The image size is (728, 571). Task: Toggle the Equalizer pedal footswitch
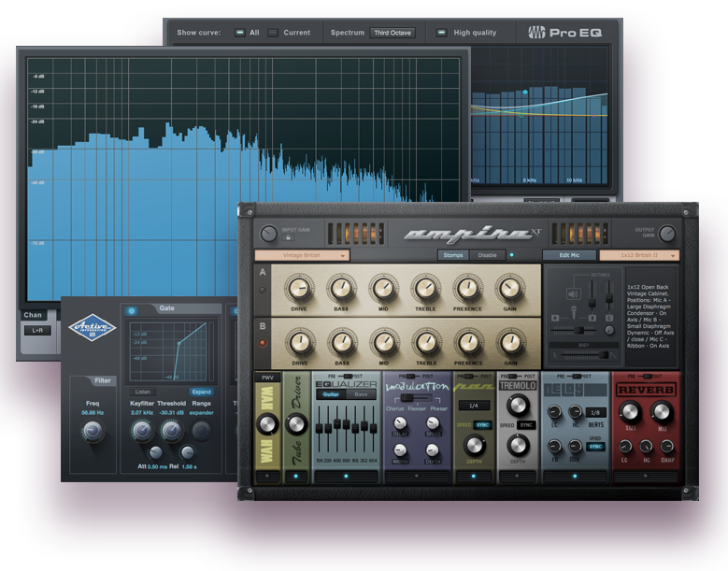tap(346, 477)
